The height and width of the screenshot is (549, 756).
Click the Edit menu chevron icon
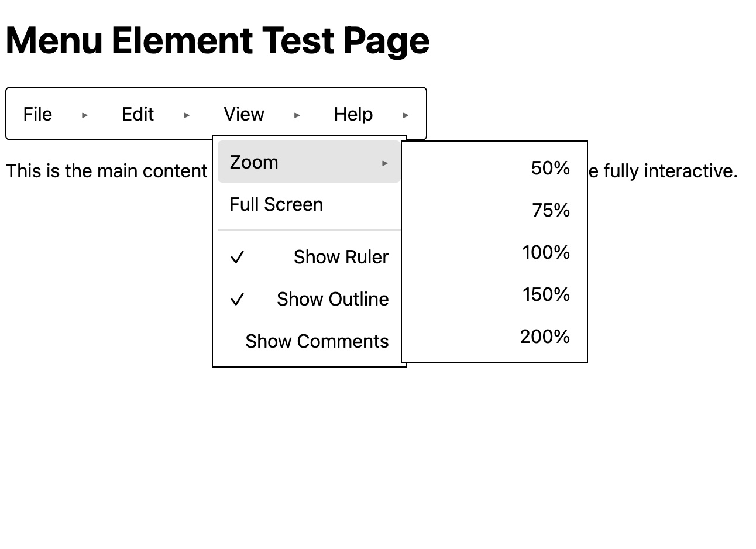(x=187, y=115)
